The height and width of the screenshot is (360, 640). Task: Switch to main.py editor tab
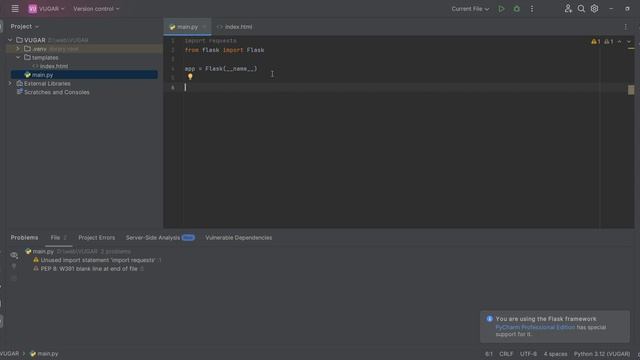coord(187,27)
